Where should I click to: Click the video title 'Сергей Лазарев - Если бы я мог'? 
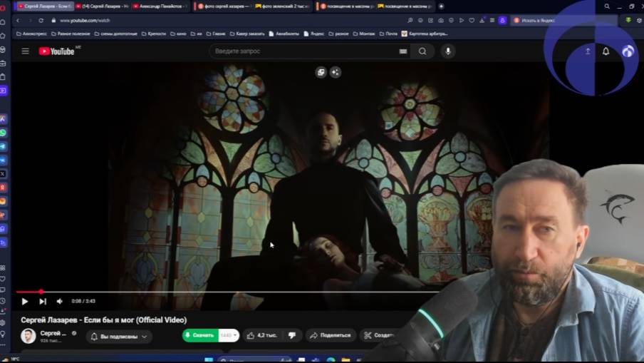pos(103,319)
